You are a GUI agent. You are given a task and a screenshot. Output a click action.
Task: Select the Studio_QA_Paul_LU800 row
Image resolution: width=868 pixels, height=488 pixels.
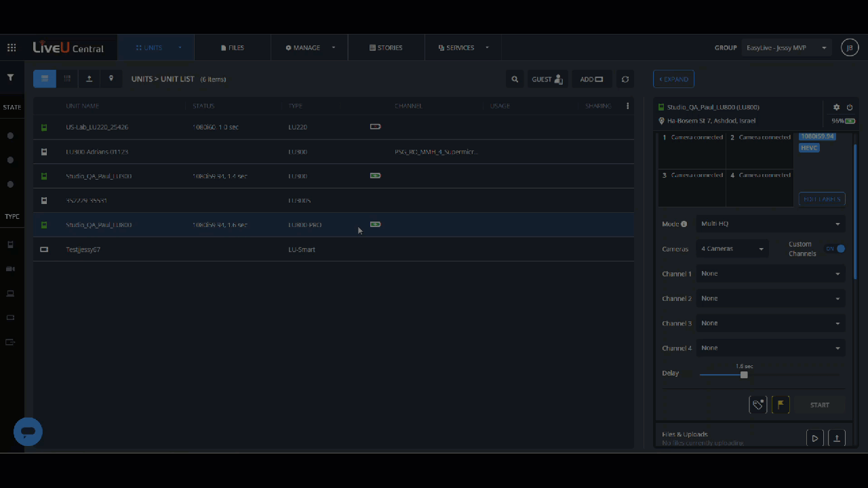(334, 224)
